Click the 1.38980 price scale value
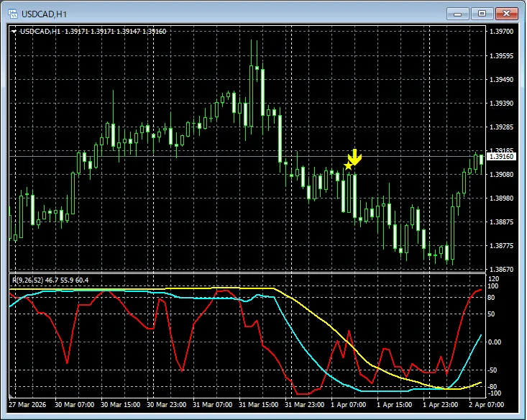Viewport: 527px width, 420px height. pos(501,198)
